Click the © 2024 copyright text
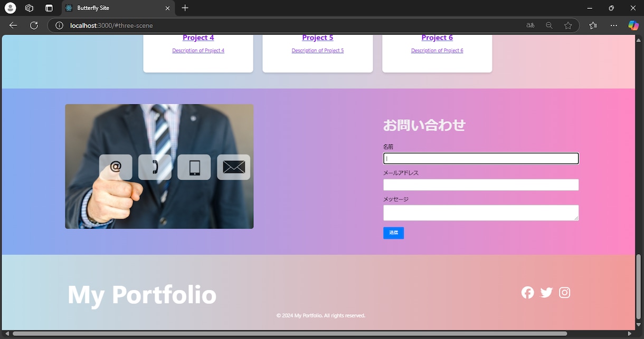Viewport: 644px width, 339px height. pyautogui.click(x=321, y=316)
